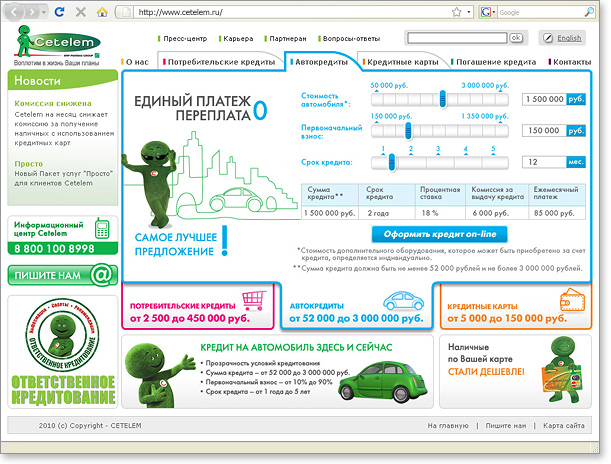Click the Пишите нам green button
611x464 pixels.
tap(63, 275)
